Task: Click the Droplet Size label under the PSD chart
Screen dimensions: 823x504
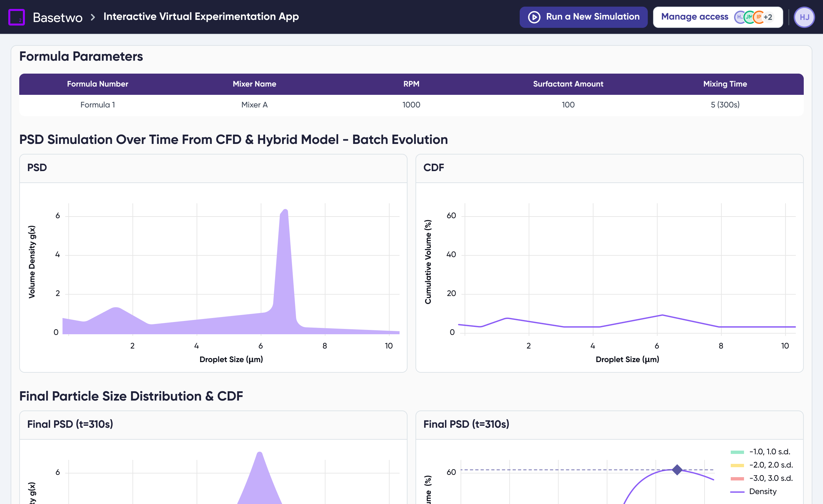Action: [x=231, y=359]
